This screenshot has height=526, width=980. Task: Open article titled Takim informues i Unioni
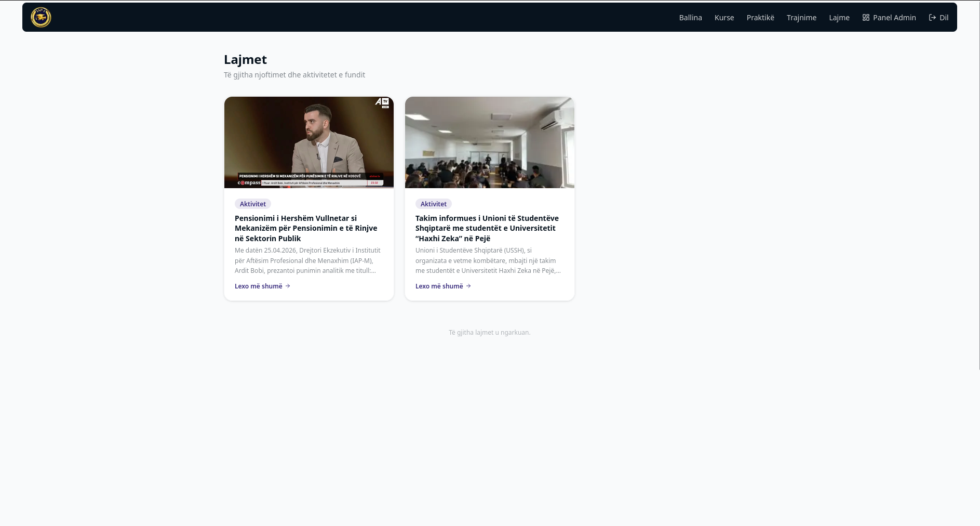[x=487, y=228]
